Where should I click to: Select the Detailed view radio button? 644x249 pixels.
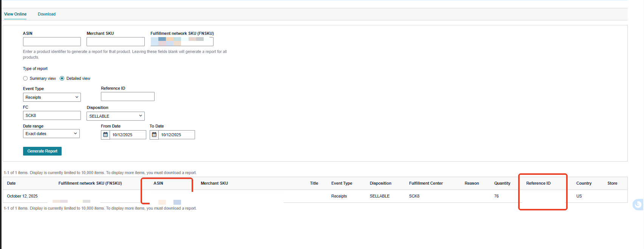coord(62,78)
